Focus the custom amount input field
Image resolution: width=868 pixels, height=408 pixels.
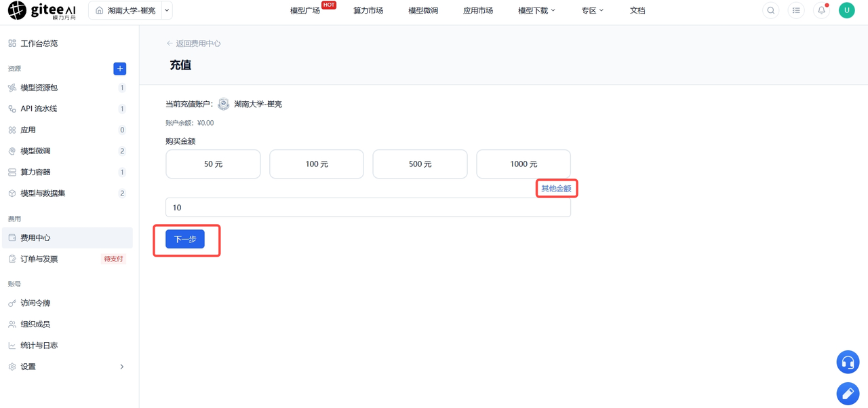point(368,208)
